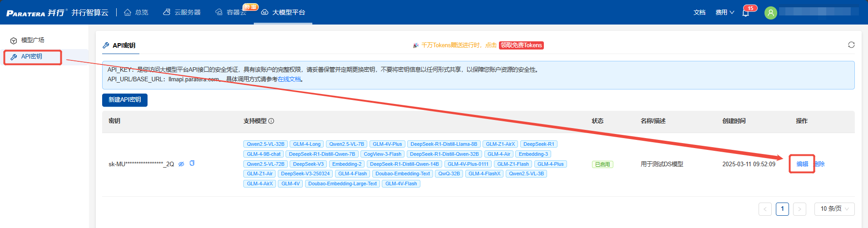Click the GLM-4V-Plus model tag
Viewport: 868px width, 228px height.
[387, 144]
